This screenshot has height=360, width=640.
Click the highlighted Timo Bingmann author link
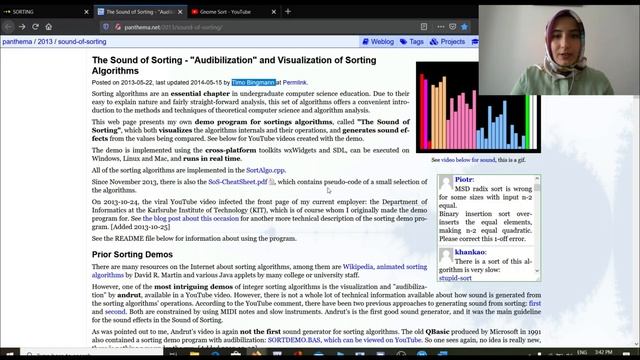[253, 82]
